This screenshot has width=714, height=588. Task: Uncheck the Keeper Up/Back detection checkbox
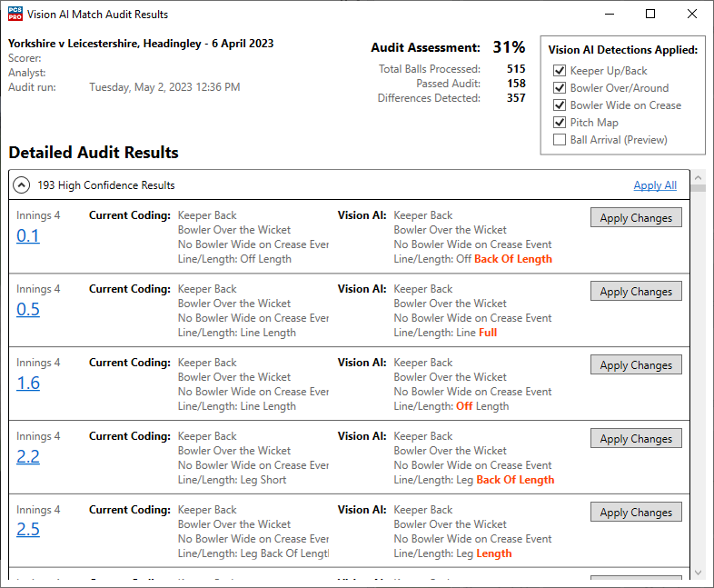pos(560,71)
